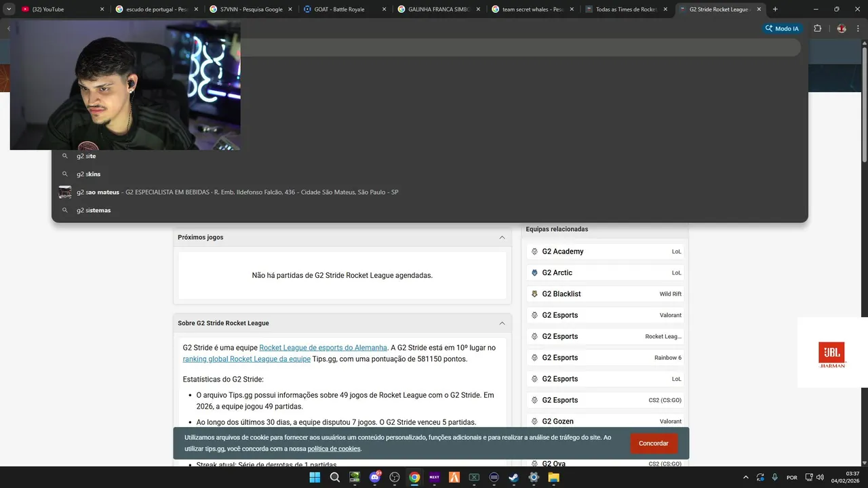The width and height of the screenshot is (868, 488).
Task: Click the Equipas relacionadas heading
Action: tap(557, 229)
